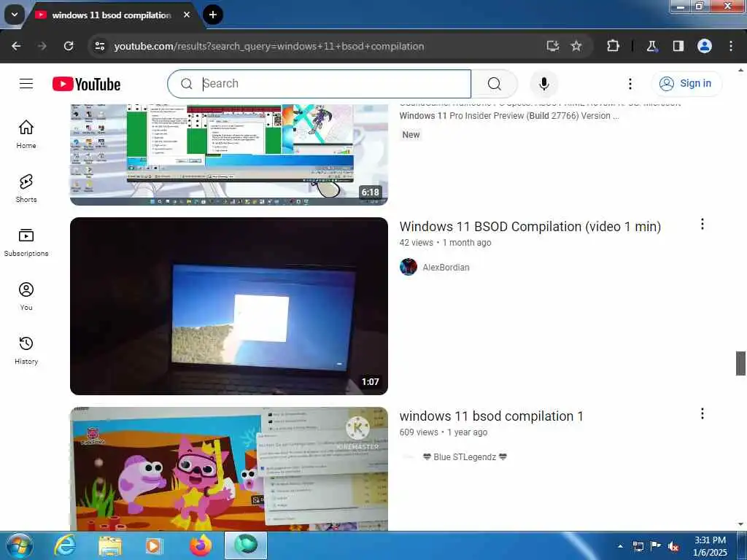The width and height of the screenshot is (747, 560).
Task: Open Subscriptions in the sidebar
Action: (26, 242)
